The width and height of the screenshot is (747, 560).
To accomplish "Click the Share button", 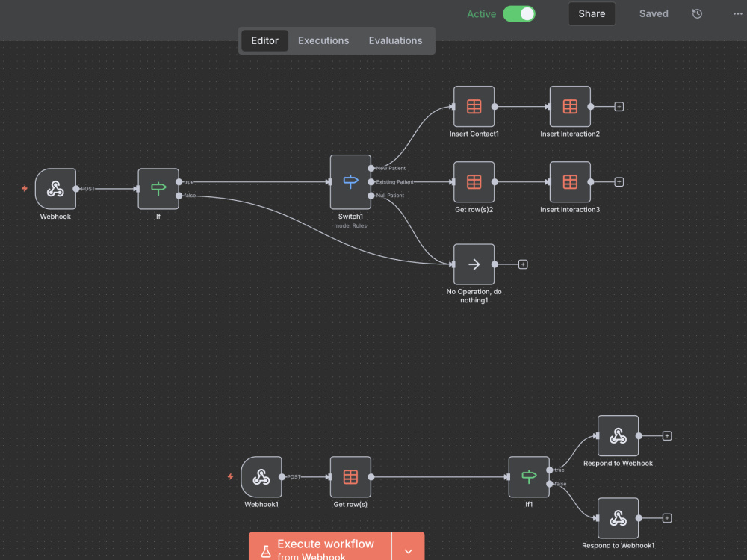I will click(x=592, y=13).
